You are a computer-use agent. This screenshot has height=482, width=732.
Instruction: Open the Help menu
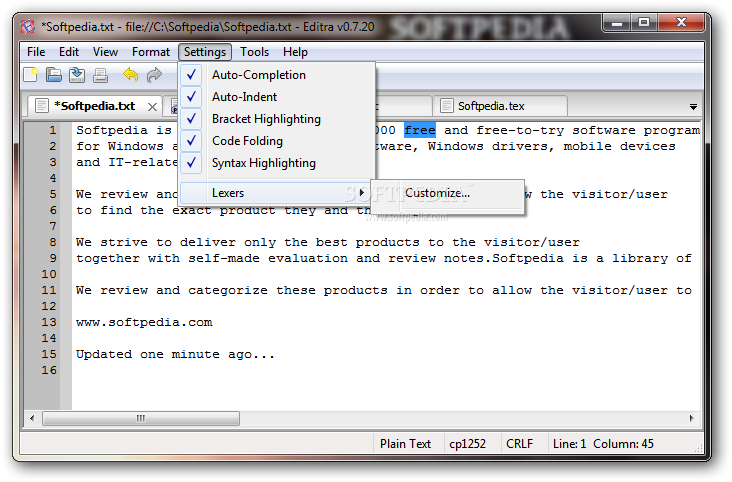tap(295, 52)
